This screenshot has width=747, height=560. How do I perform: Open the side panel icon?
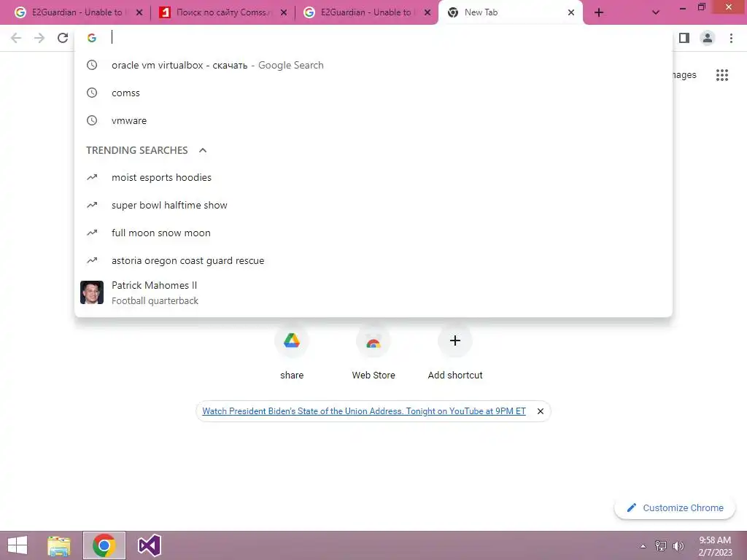pyautogui.click(x=684, y=38)
